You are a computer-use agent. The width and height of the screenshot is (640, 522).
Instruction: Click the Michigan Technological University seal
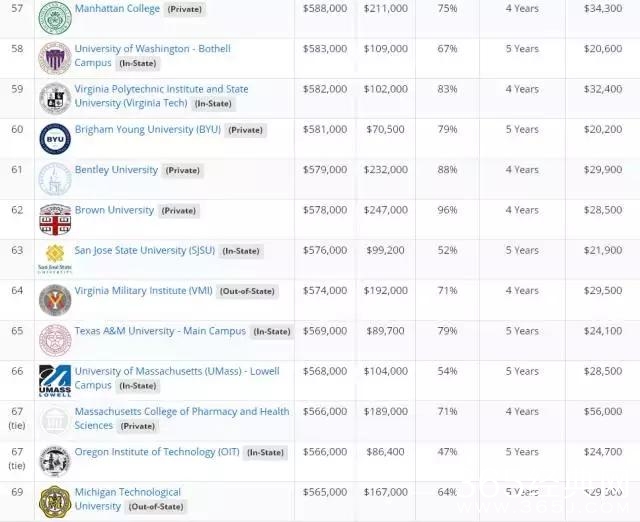coord(54,501)
